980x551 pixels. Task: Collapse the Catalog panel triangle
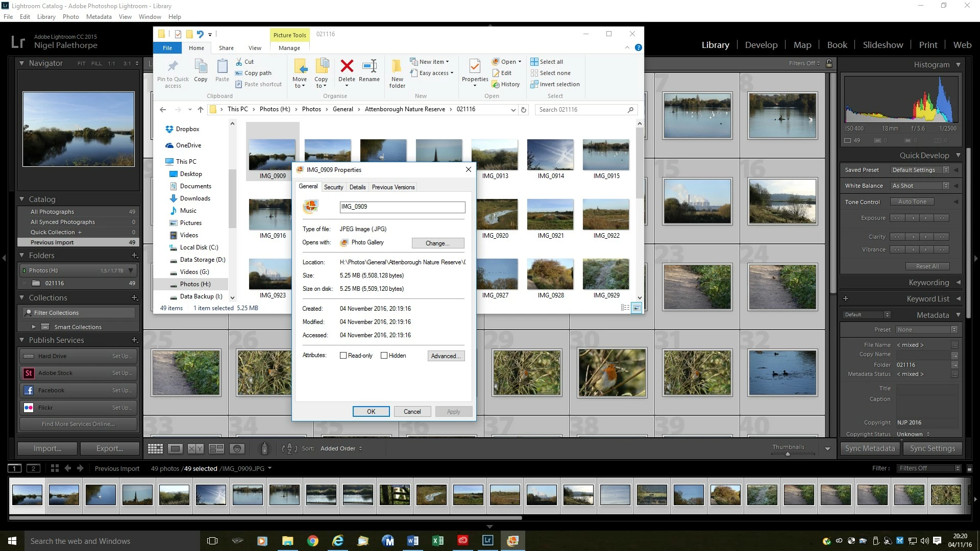point(22,199)
